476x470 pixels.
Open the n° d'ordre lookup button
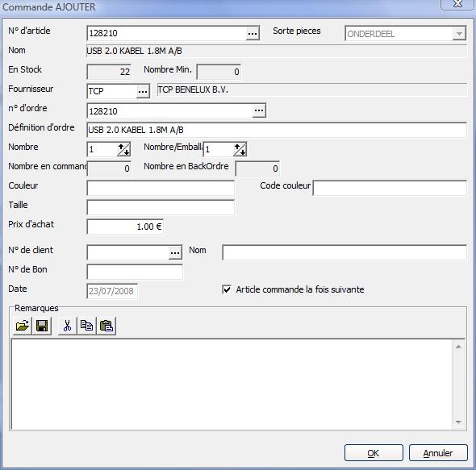coord(259,110)
